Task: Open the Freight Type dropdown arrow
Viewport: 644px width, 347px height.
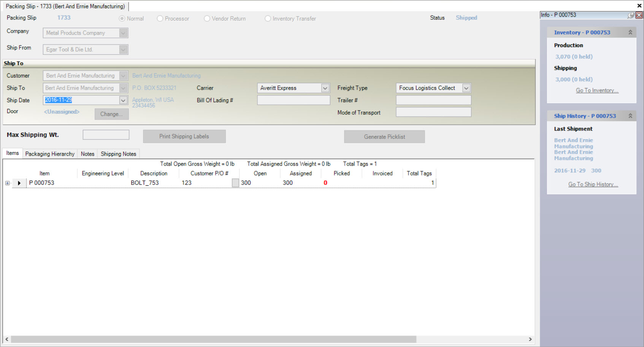Action: (x=466, y=88)
